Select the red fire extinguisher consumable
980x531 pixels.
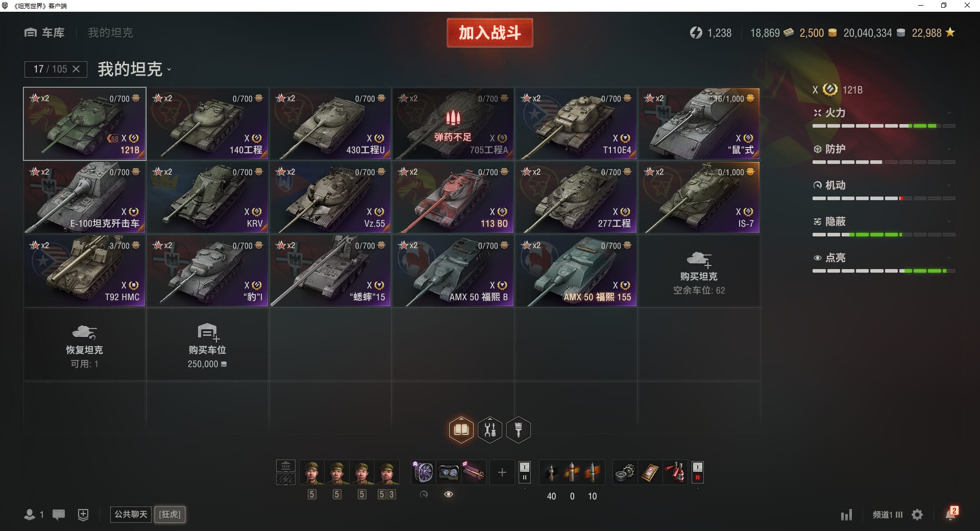point(676,472)
